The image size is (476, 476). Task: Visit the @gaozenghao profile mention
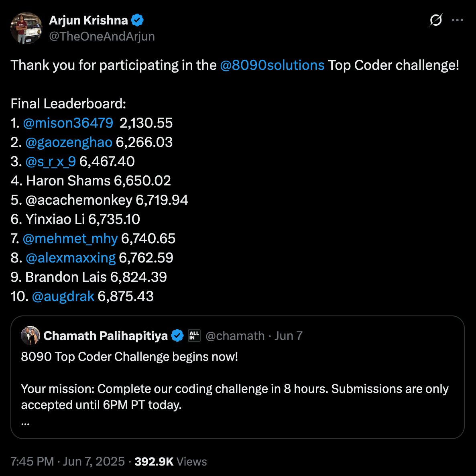pos(69,142)
